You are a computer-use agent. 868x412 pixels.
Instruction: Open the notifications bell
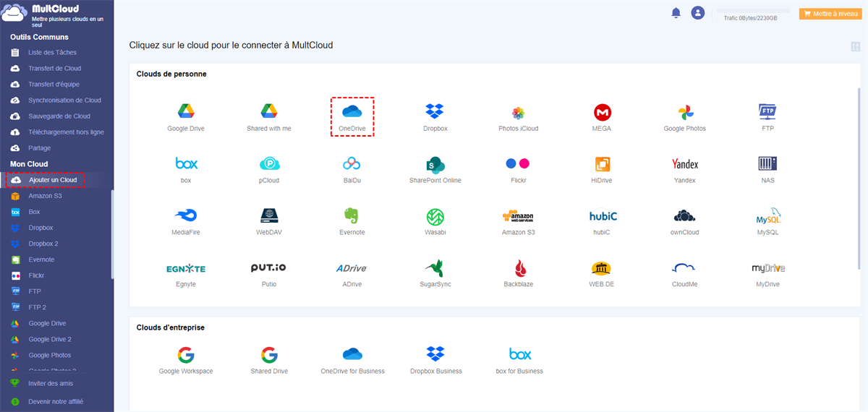click(676, 13)
